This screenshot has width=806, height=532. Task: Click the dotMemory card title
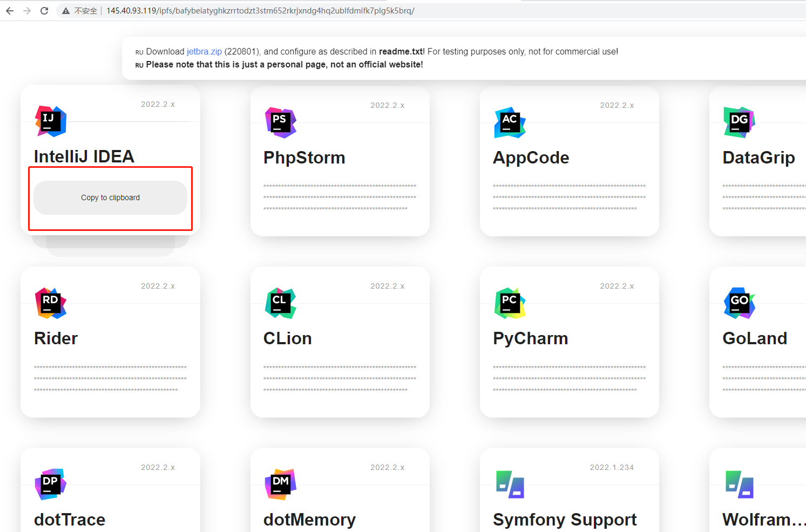click(x=309, y=520)
